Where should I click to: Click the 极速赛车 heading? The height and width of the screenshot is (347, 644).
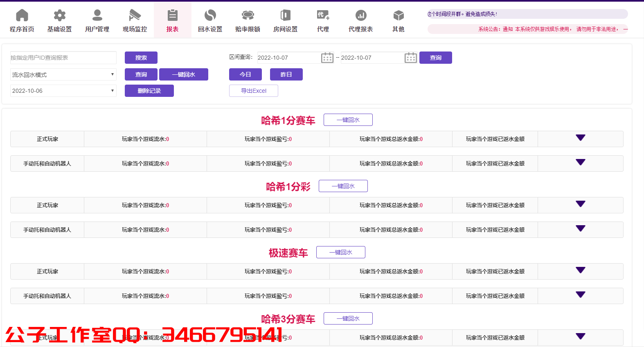(x=288, y=253)
